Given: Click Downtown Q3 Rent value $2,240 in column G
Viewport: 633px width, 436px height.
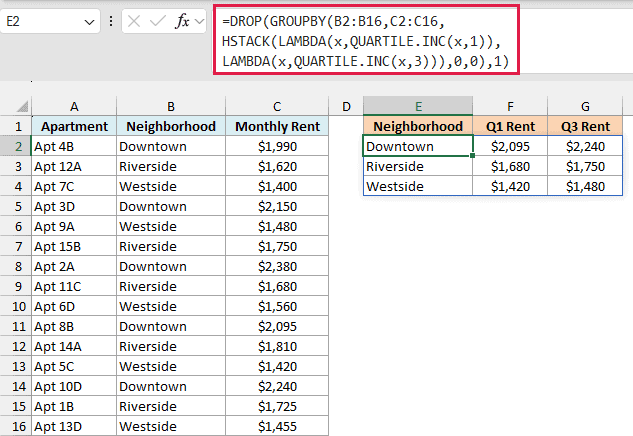Looking at the screenshot, I should 585,146.
